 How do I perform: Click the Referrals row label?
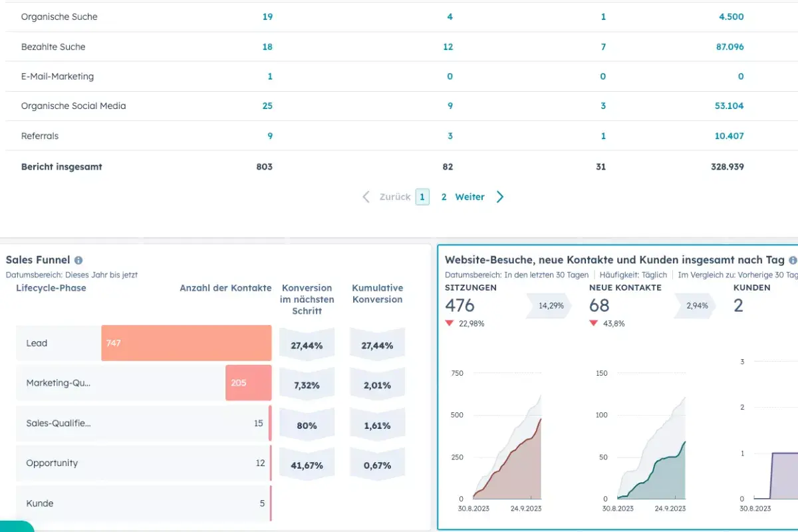click(x=40, y=136)
